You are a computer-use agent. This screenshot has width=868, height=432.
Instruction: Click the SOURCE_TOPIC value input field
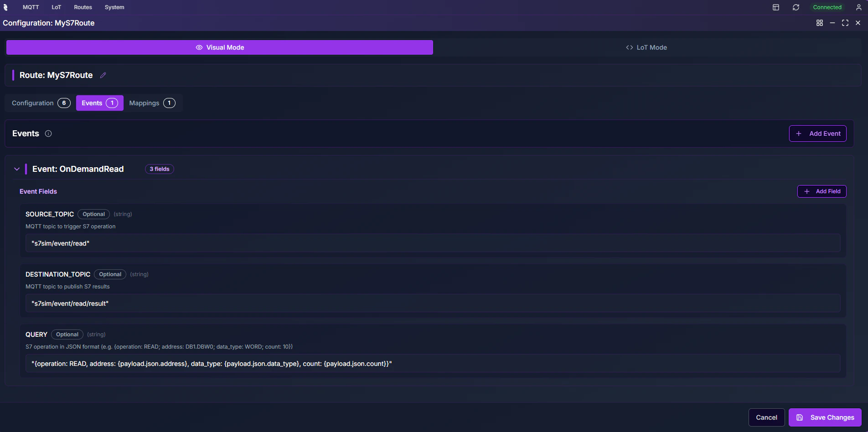pos(433,243)
